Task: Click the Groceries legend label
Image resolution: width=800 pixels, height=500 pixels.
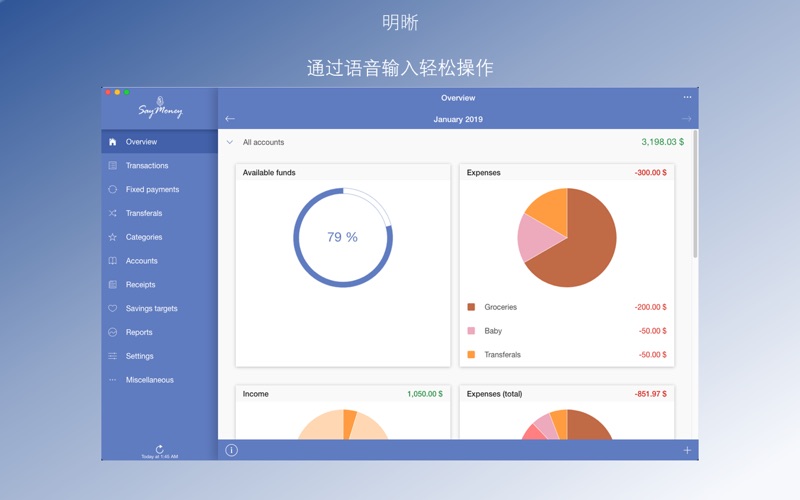Action: click(501, 307)
